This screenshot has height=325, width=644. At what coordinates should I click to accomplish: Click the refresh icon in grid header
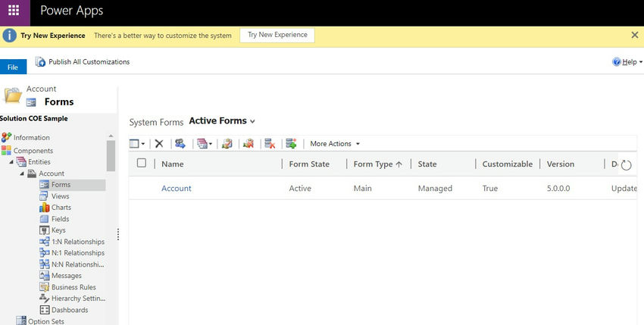click(626, 164)
